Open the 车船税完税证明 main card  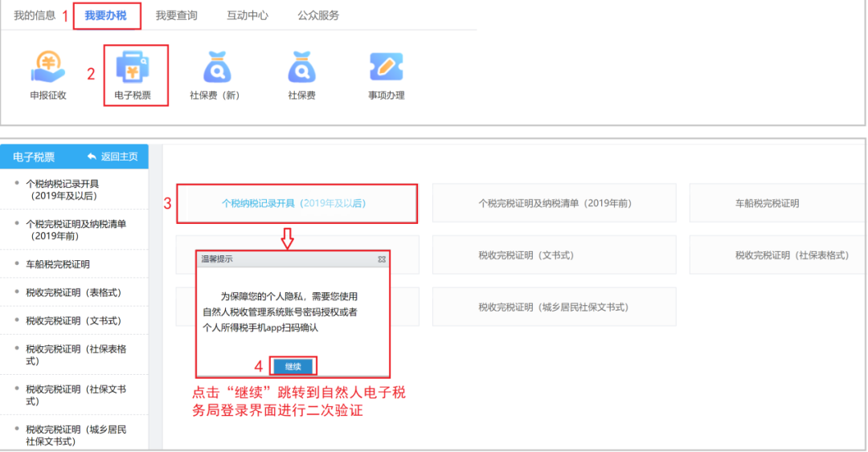click(778, 204)
